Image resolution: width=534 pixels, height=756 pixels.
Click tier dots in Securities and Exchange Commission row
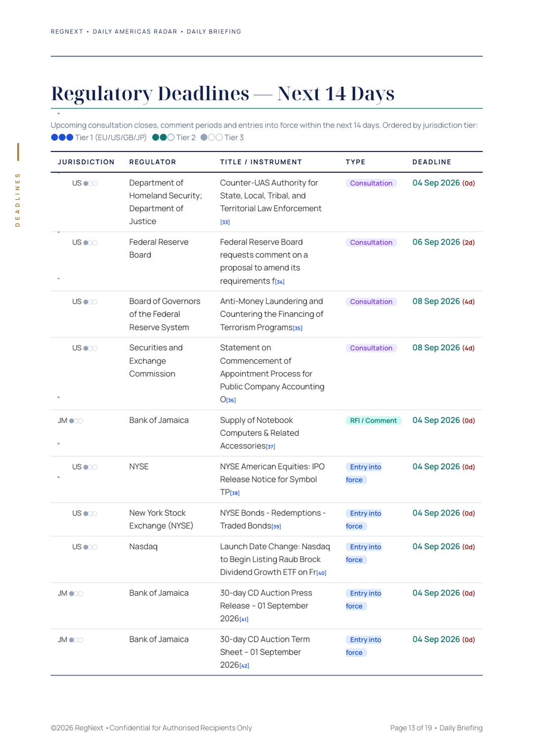pos(90,348)
